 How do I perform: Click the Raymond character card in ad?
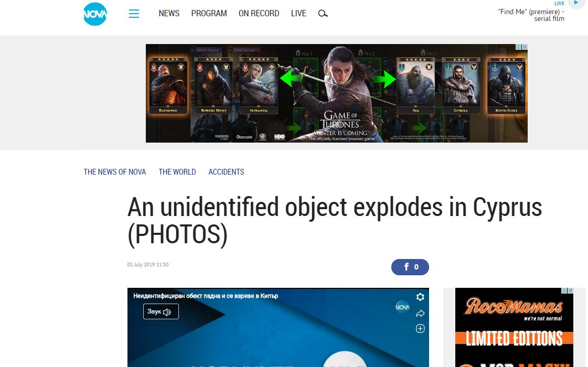click(168, 86)
